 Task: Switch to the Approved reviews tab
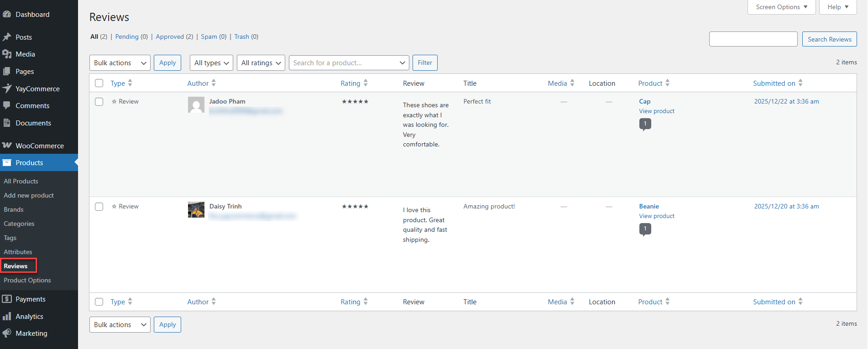click(x=170, y=36)
